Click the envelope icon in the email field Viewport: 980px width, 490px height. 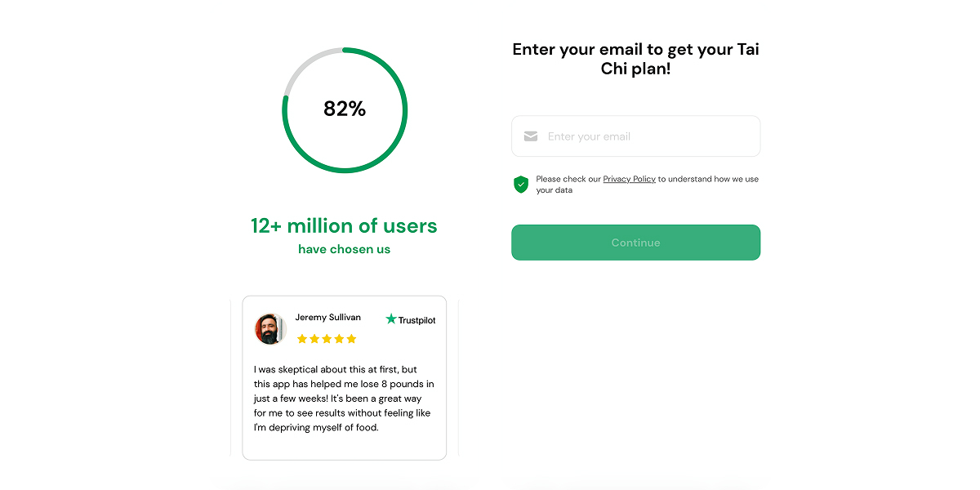[531, 136]
